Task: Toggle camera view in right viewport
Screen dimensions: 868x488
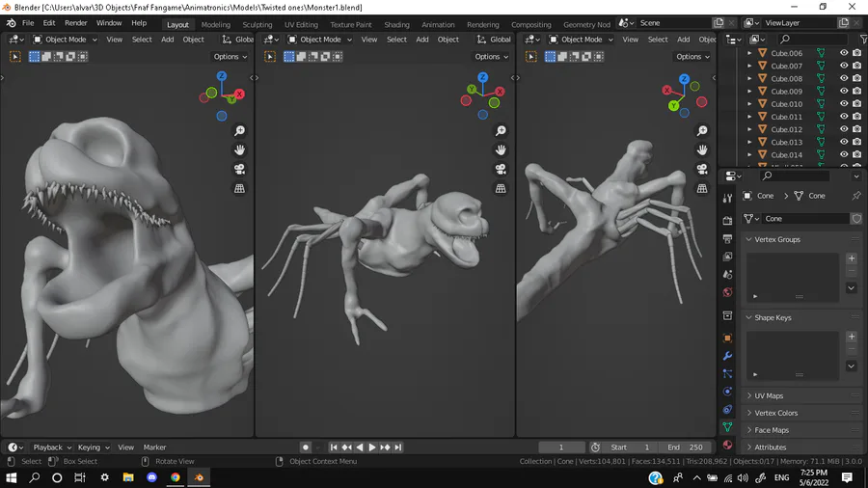Action: tap(702, 170)
